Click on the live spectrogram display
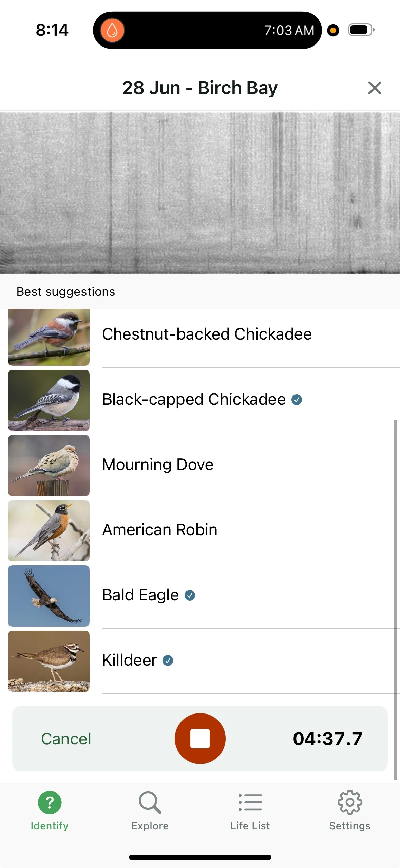The image size is (400, 868). tap(200, 193)
